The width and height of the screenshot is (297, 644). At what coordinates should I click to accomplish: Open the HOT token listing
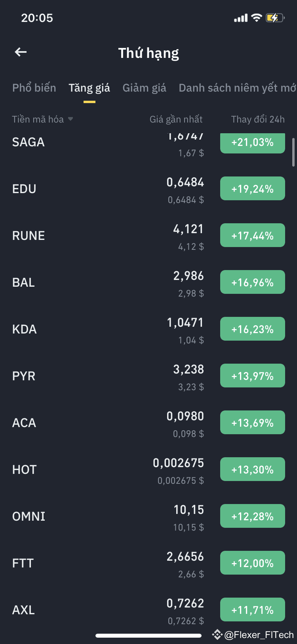click(x=148, y=470)
